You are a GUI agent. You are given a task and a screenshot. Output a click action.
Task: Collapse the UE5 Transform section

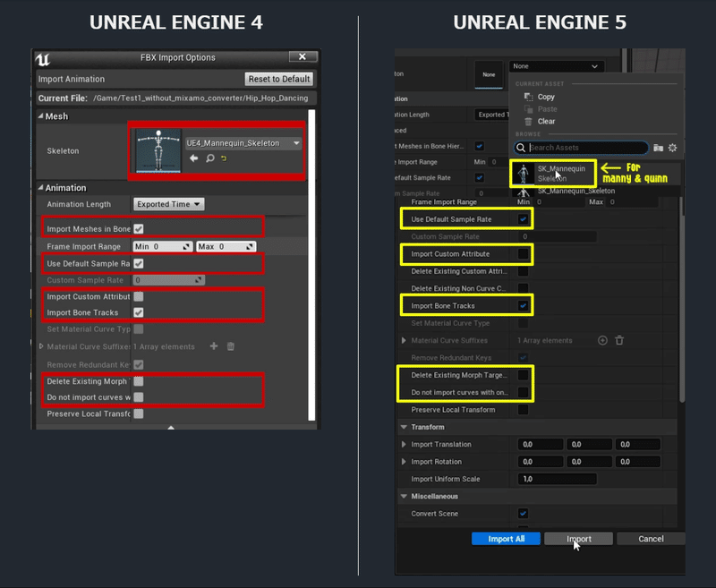pyautogui.click(x=404, y=427)
